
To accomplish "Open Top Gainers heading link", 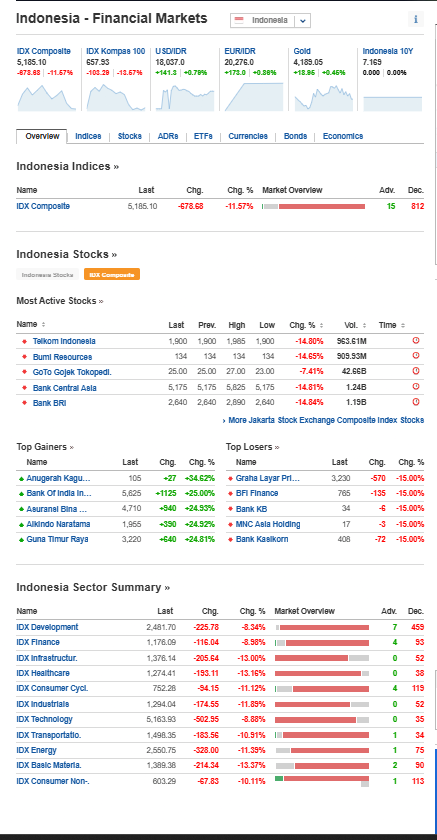I will (x=45, y=447).
